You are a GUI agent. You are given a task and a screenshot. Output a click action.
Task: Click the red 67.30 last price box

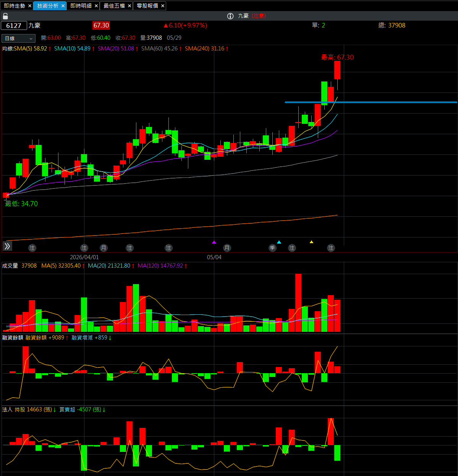tap(101, 26)
